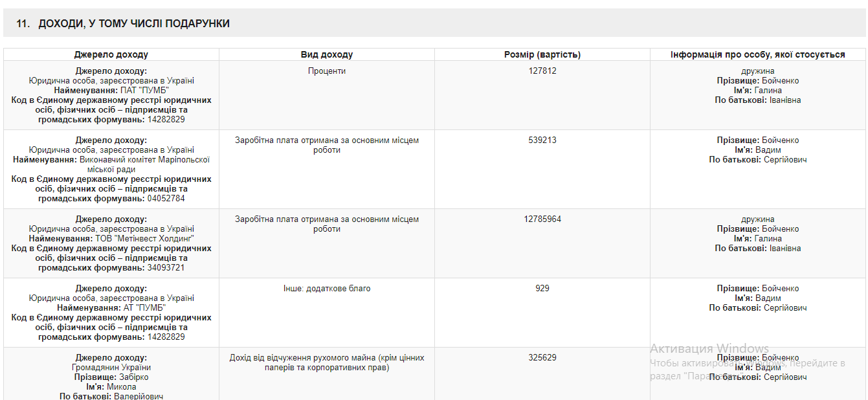Click the "Вид доходу" column header
This screenshot has height=400, width=868.
(327, 55)
